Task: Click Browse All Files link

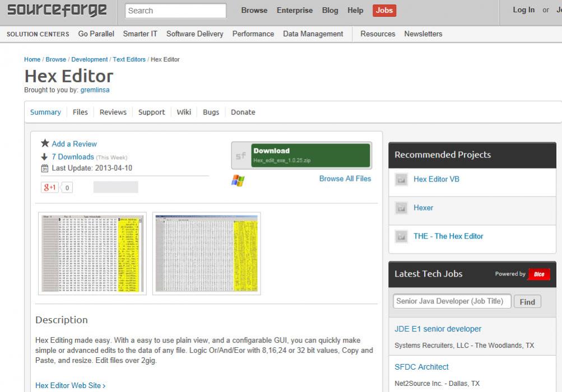Action: click(345, 179)
